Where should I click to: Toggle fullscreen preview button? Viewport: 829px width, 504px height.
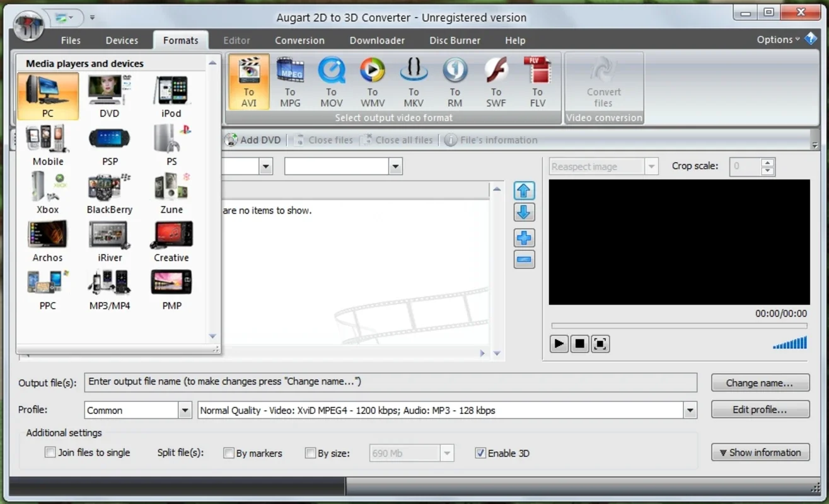coord(600,343)
